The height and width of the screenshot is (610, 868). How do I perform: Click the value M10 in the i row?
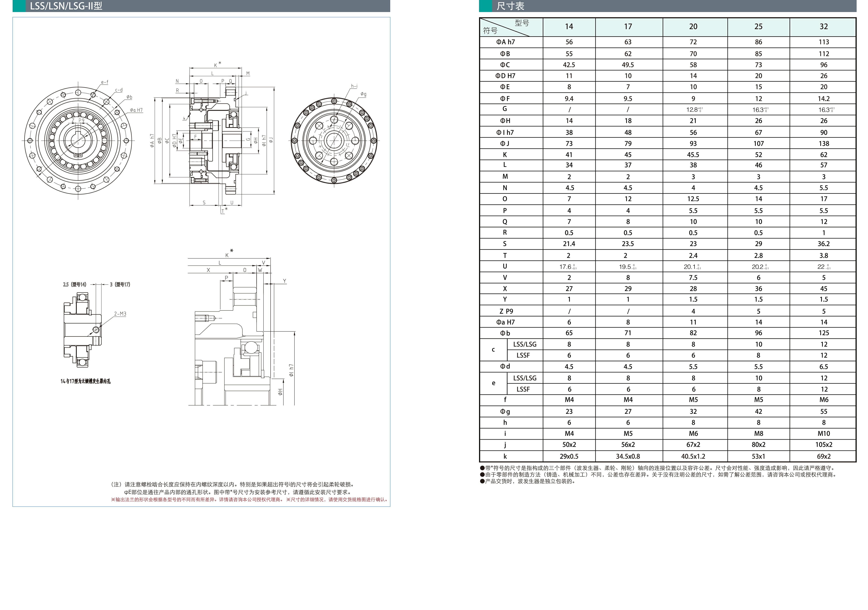824,434
